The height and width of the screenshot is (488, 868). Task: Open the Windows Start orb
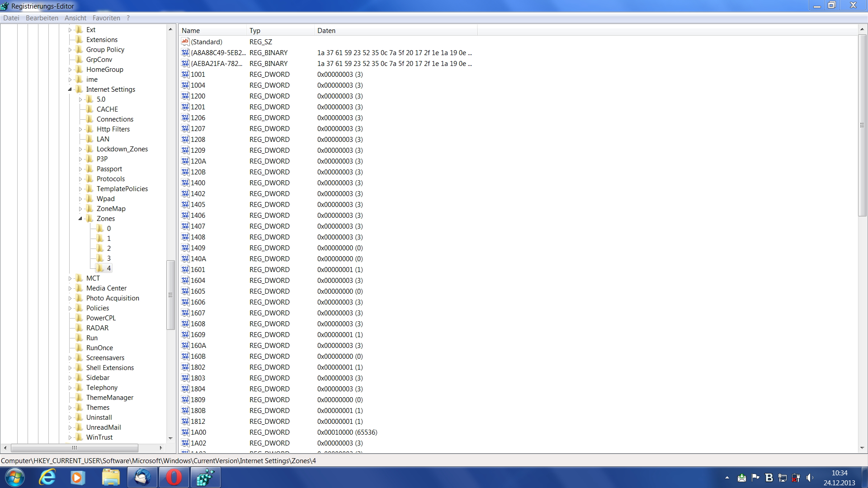click(14, 477)
